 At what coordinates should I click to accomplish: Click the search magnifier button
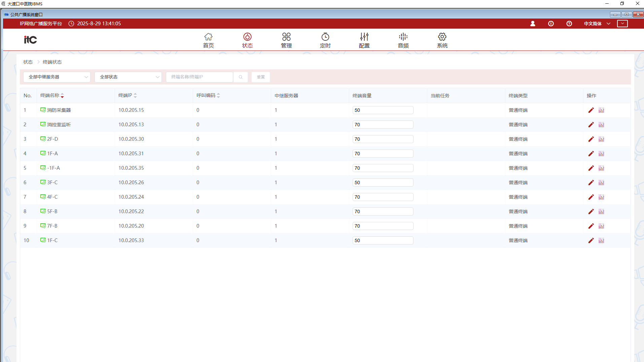pyautogui.click(x=241, y=77)
